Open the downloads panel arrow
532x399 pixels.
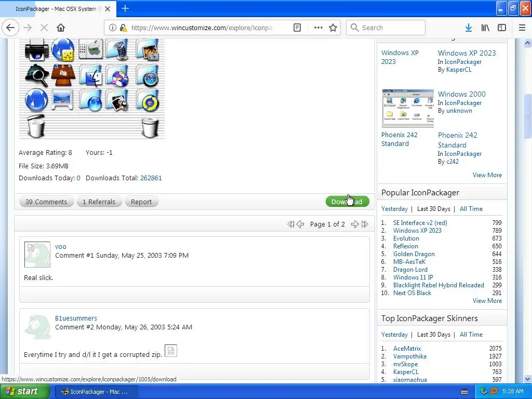468,28
